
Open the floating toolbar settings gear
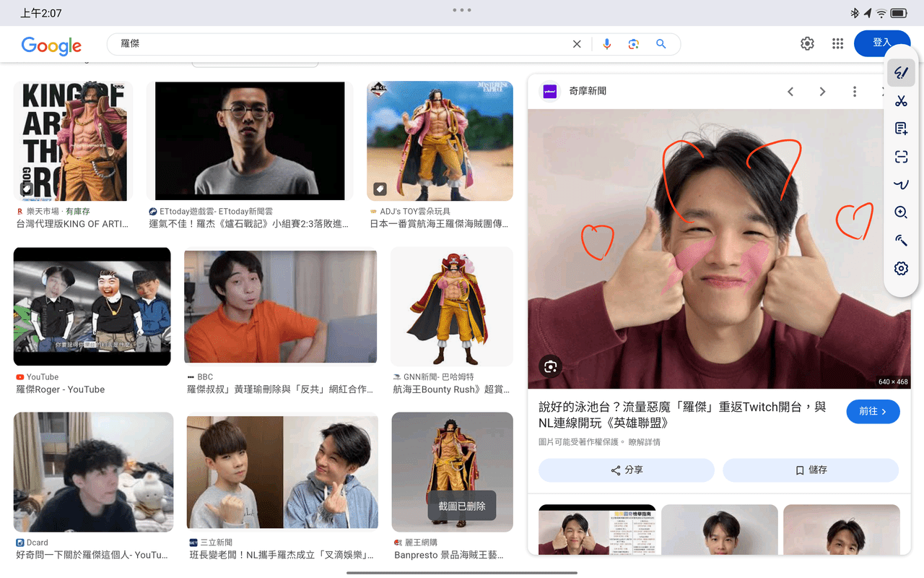901,268
